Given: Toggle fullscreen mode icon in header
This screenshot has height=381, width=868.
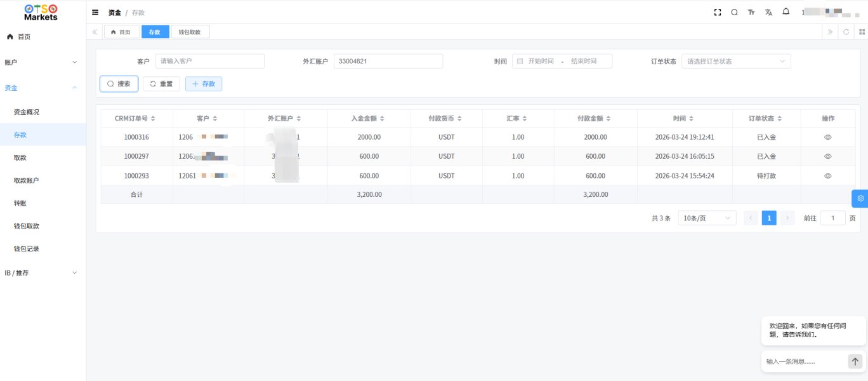Looking at the screenshot, I should coord(718,12).
